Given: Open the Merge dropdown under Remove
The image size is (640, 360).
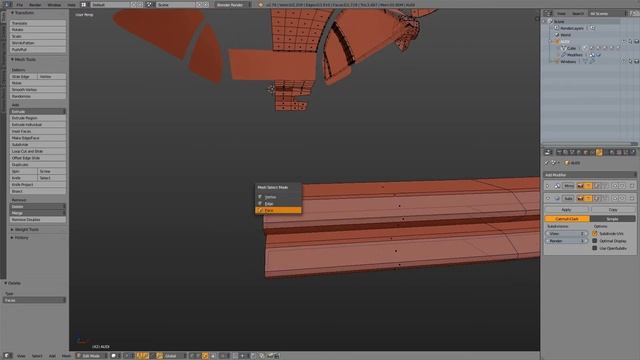Looking at the screenshot, I should (38, 213).
